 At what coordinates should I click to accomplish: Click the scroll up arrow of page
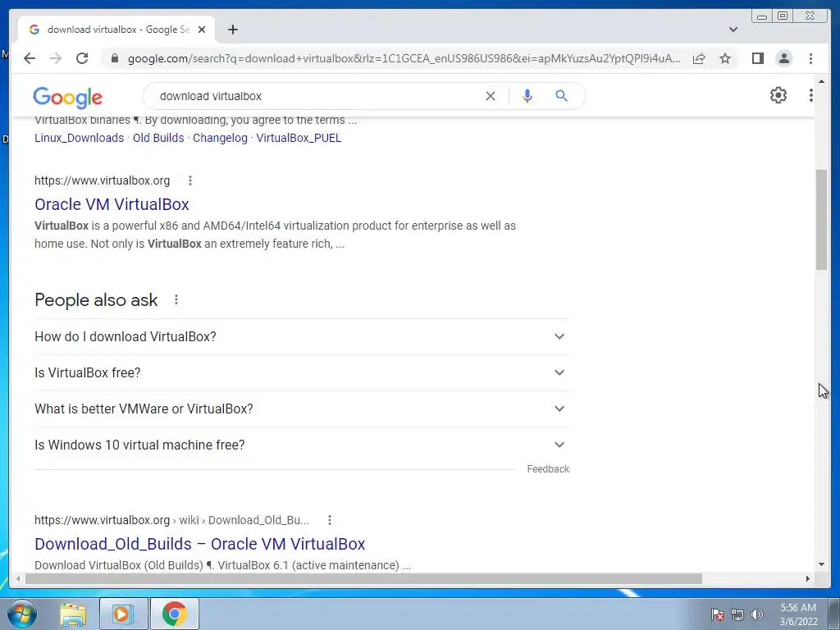click(821, 81)
